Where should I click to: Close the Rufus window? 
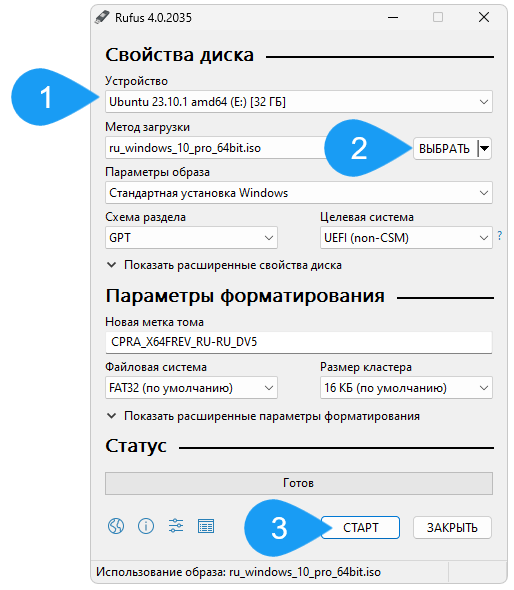[x=484, y=17]
